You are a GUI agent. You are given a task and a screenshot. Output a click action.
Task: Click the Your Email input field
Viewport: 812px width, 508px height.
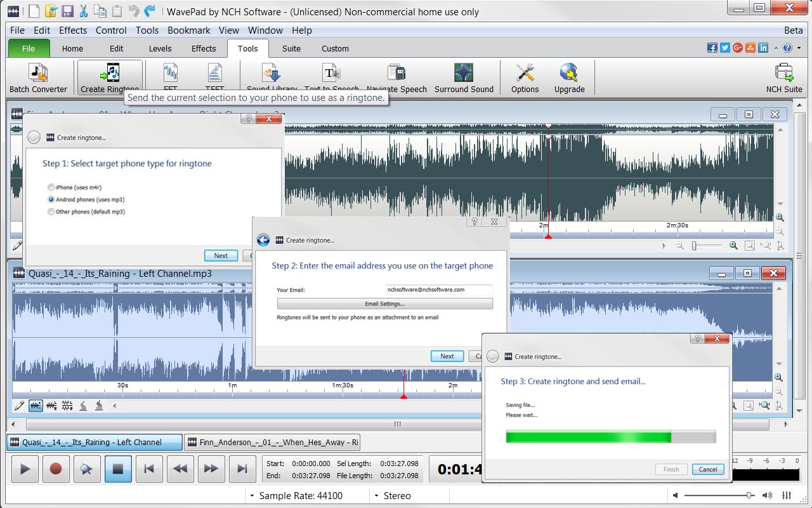(x=438, y=290)
